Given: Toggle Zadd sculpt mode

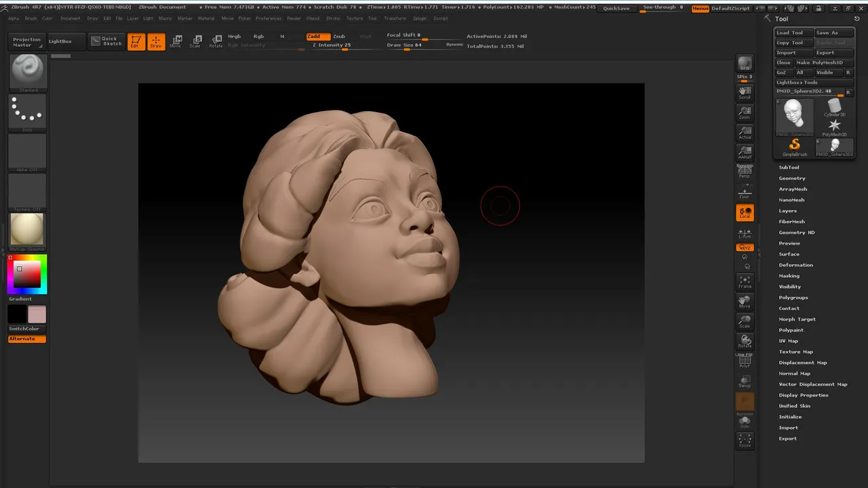Looking at the screenshot, I should click(x=318, y=37).
